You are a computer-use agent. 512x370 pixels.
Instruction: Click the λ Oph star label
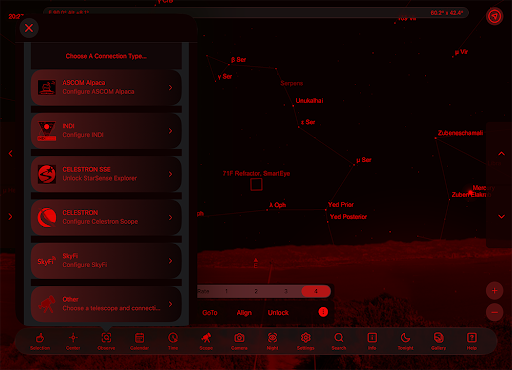coord(278,205)
